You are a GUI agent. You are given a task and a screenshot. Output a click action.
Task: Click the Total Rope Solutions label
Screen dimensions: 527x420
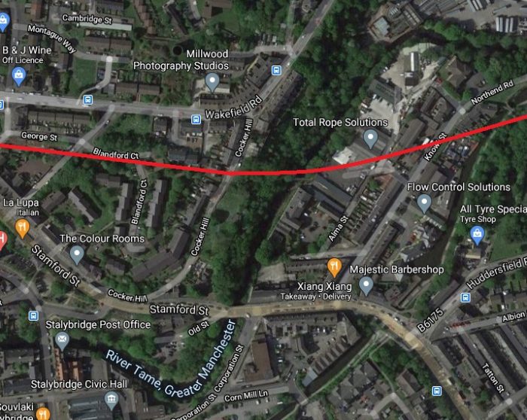[x=340, y=122]
